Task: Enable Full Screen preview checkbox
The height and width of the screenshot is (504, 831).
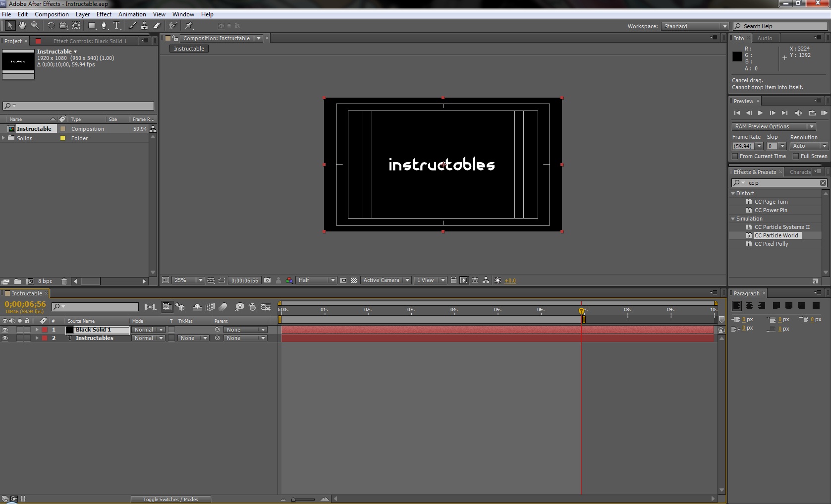Action: (796, 156)
